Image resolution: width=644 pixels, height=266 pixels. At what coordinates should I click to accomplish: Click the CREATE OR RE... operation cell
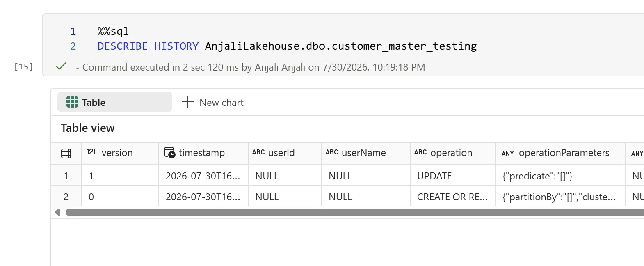pos(453,197)
